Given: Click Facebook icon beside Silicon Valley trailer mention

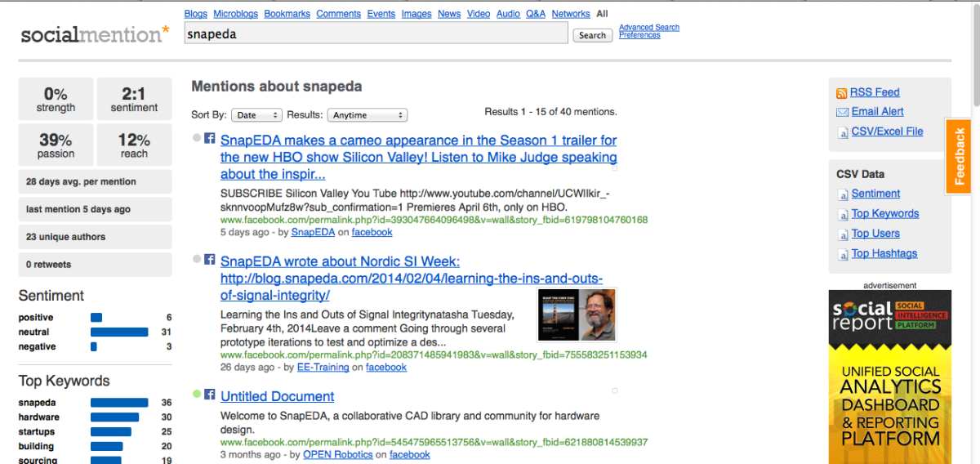Looking at the screenshot, I should click(209, 138).
